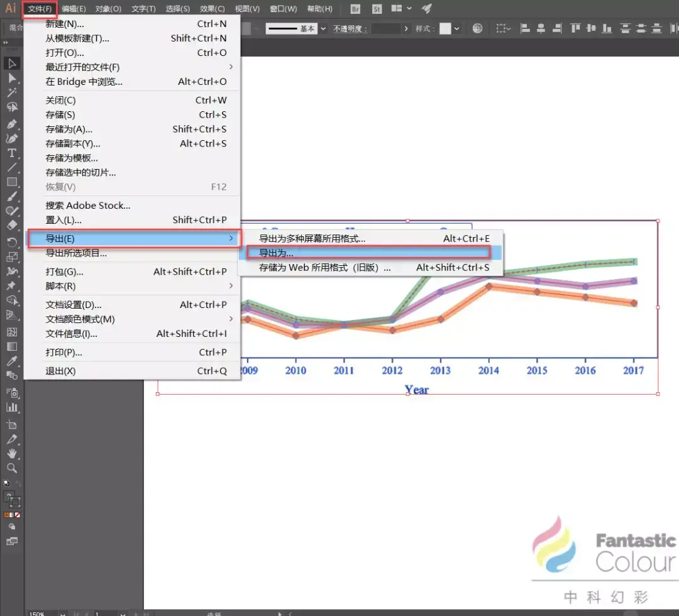This screenshot has width=679, height=616.
Task: Expand 文档颜色模式(M) submenu arrow
Action: pos(231,319)
